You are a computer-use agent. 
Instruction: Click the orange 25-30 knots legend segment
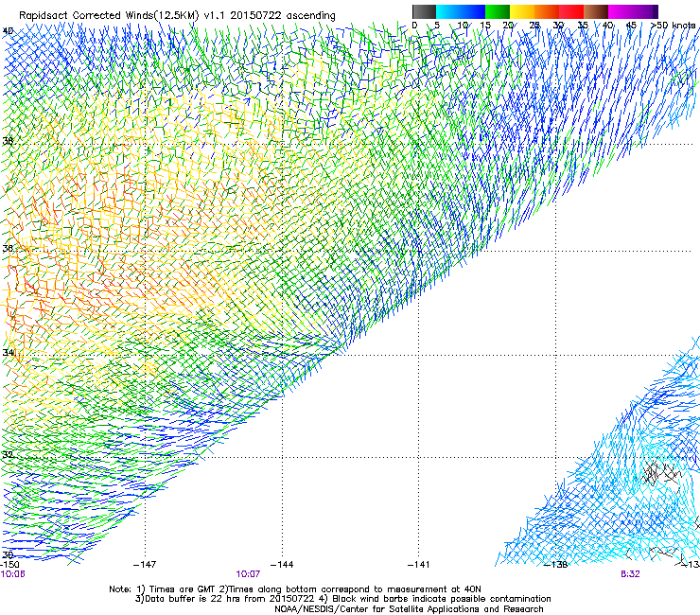tap(546, 11)
